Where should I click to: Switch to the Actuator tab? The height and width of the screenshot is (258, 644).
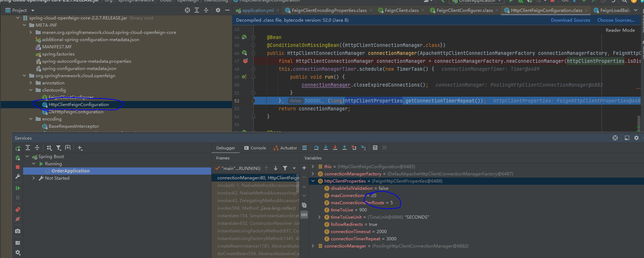tap(285, 148)
